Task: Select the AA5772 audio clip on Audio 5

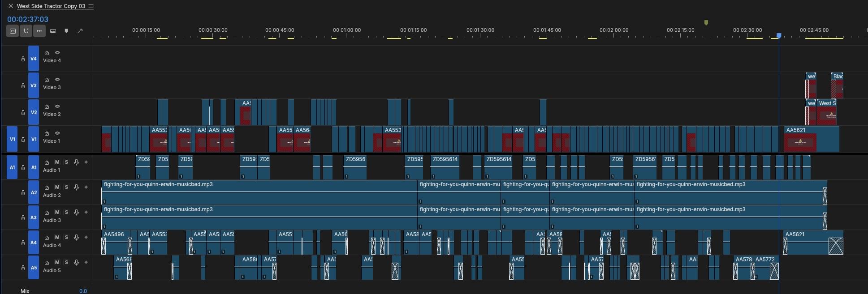Action: click(766, 268)
